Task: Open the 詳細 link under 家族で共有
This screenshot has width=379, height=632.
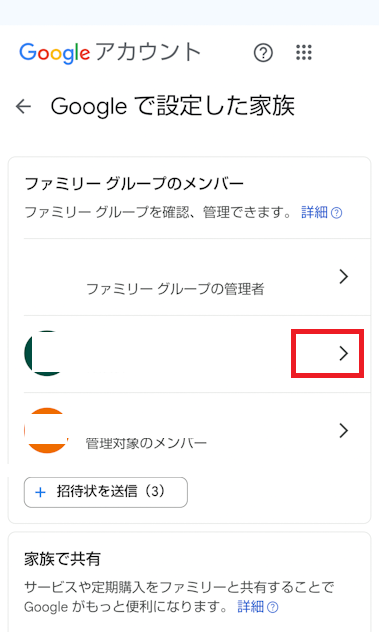Action: pos(250,607)
